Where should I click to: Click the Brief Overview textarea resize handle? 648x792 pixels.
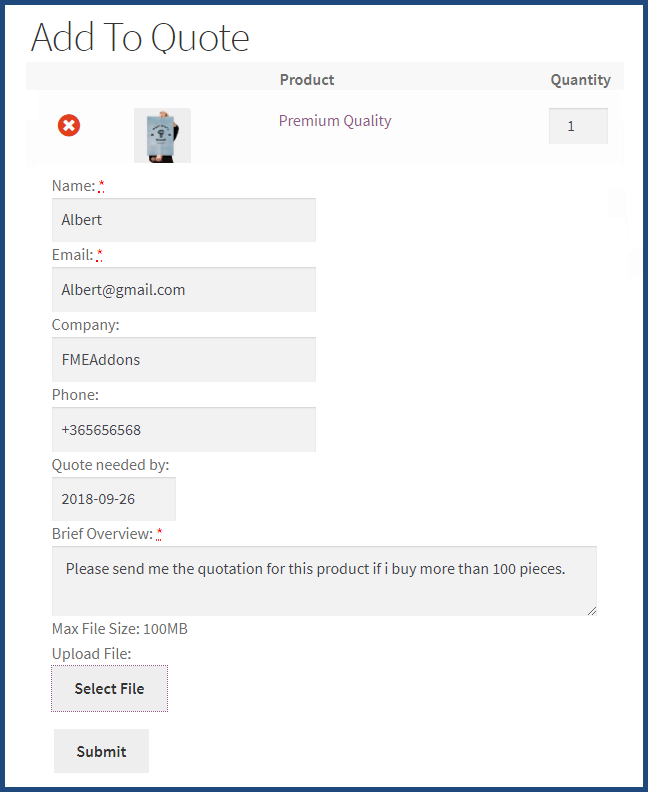[x=592, y=611]
